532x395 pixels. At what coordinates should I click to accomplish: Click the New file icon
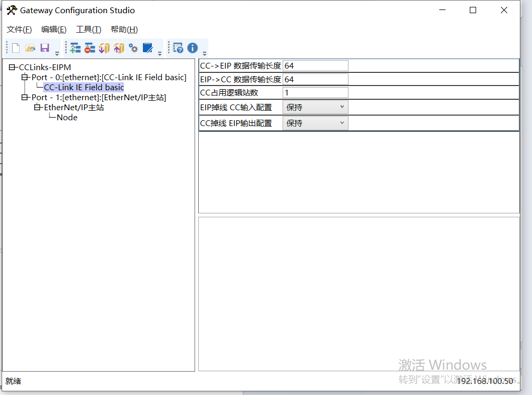click(16, 48)
